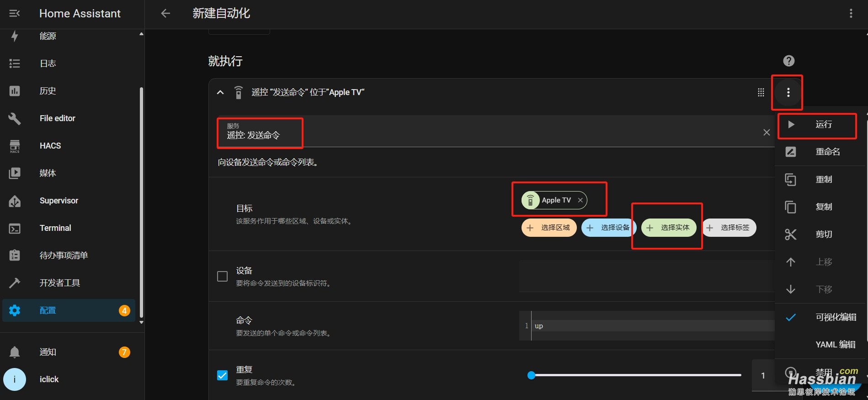868x400 pixels.
Task: Click the 向设备发送命令或命令列表 description
Action: tap(268, 162)
